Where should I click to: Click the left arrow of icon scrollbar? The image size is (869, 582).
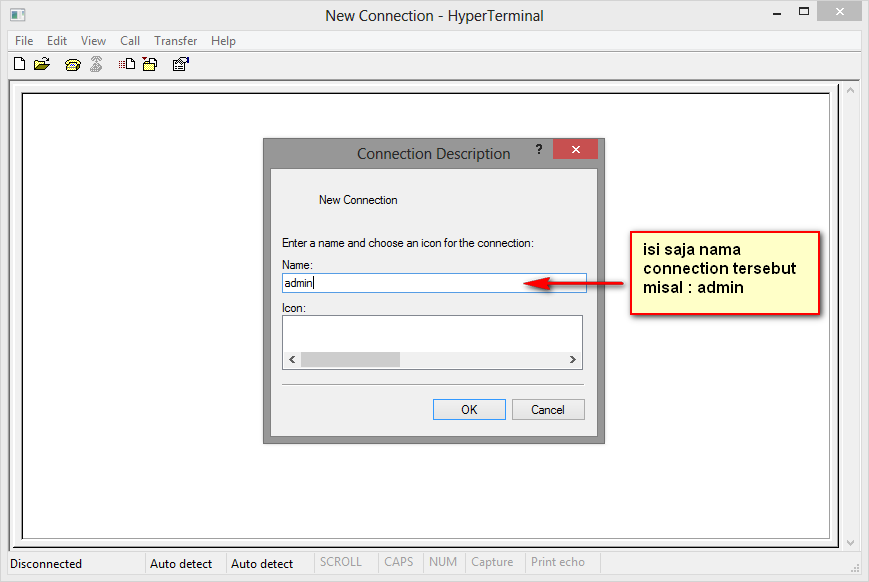[292, 360]
